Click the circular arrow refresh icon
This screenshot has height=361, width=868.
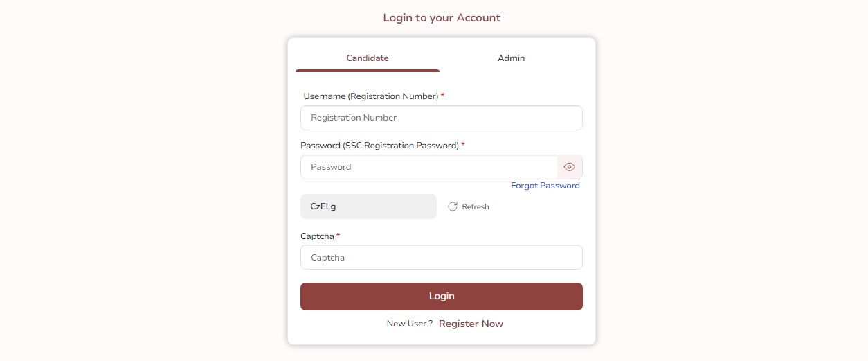pos(453,206)
